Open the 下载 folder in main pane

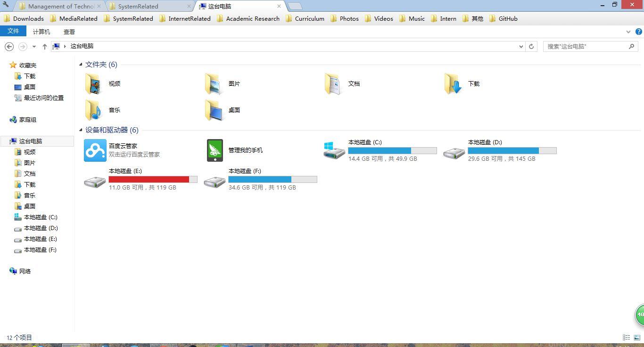coord(454,84)
